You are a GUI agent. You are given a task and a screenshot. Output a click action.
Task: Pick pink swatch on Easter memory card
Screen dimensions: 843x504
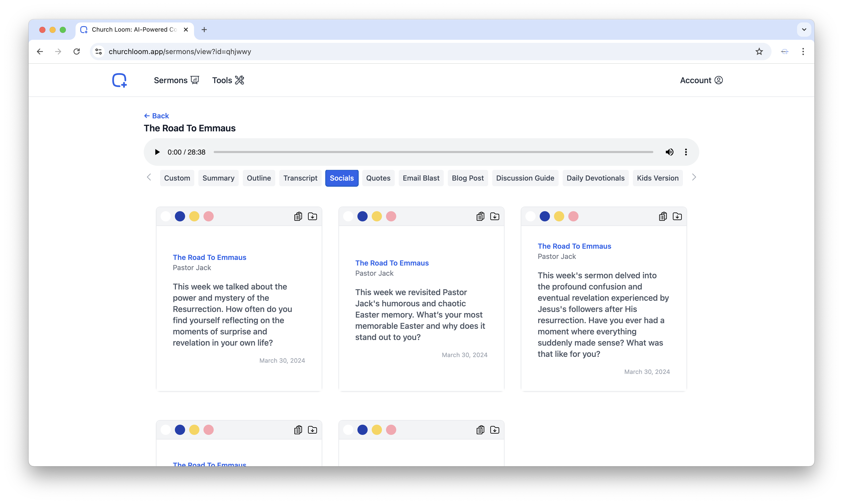click(391, 216)
